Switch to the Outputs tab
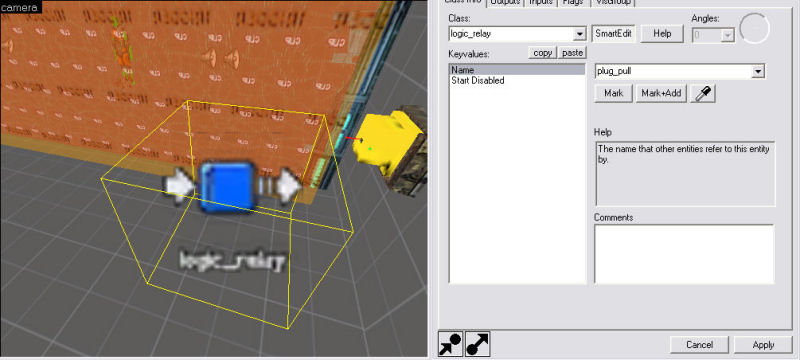800x360 pixels. pyautogui.click(x=505, y=2)
